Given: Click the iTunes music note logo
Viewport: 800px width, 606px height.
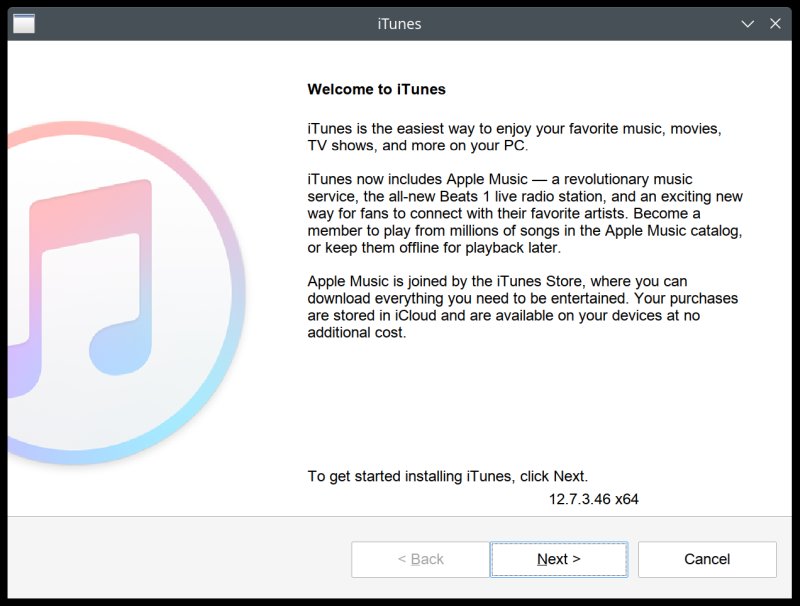Looking at the screenshot, I should pyautogui.click(x=126, y=292).
